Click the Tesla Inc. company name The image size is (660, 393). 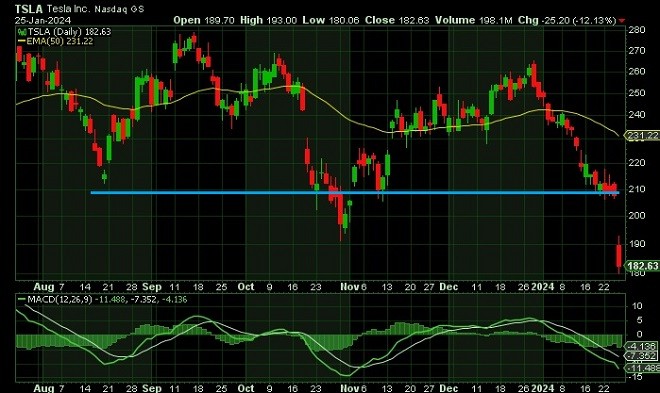pos(68,9)
